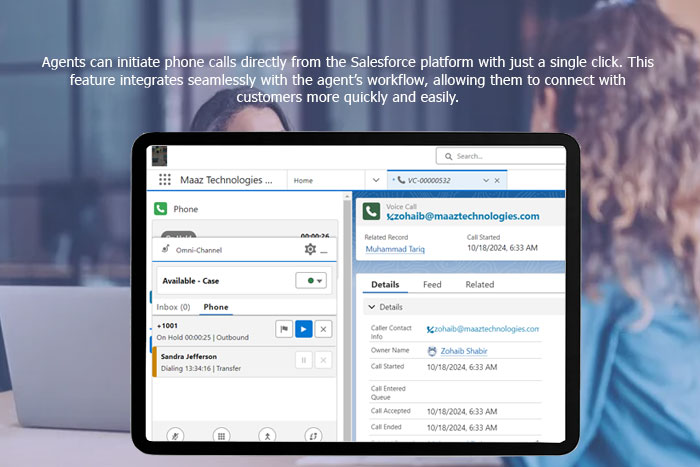Cancel the Sandra Jefferson transfer call
Image resolution: width=700 pixels, height=467 pixels.
(323, 360)
